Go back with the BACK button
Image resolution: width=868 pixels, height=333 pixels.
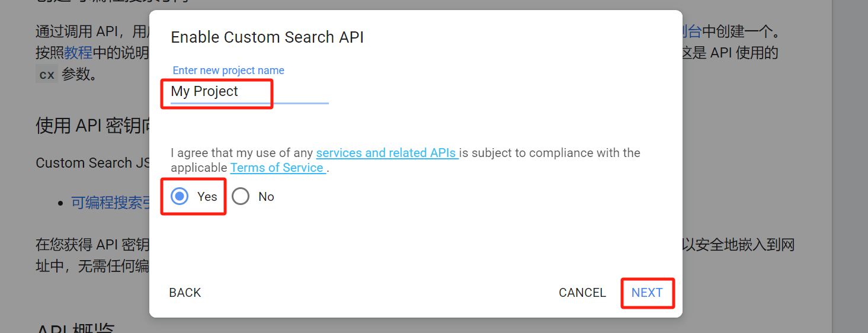[x=185, y=293]
